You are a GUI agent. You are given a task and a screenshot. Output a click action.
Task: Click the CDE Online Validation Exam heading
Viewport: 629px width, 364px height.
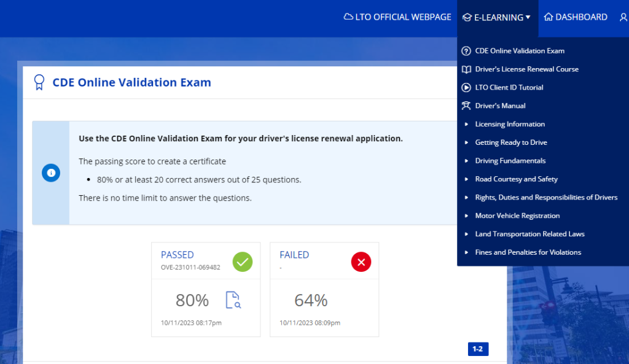(x=131, y=82)
